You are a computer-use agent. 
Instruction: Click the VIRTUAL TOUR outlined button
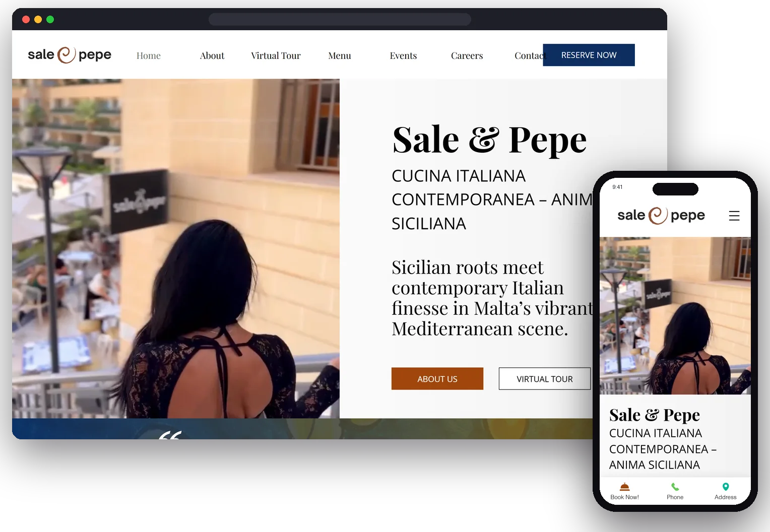pyautogui.click(x=545, y=379)
